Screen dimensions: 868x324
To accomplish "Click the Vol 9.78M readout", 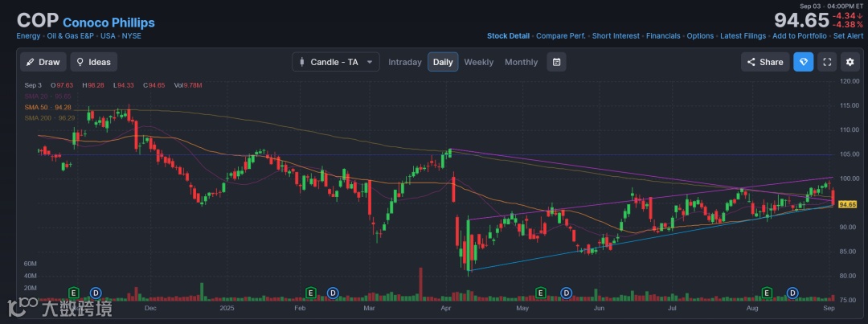I will point(187,85).
